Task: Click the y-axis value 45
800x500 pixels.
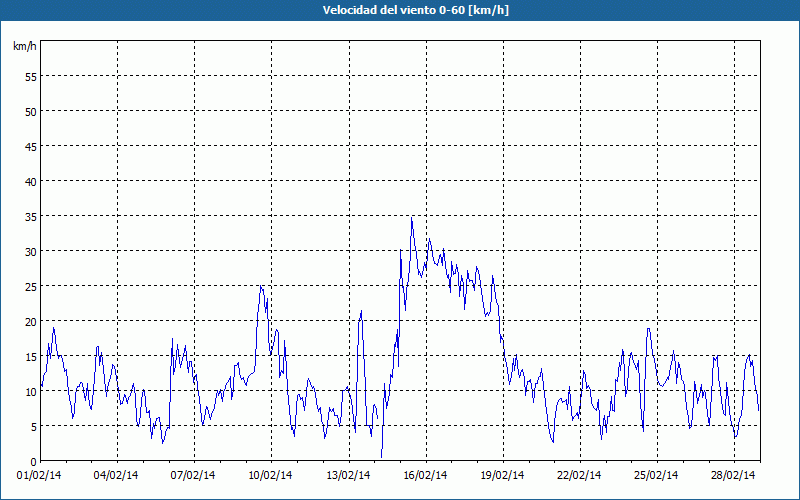Action: point(31,146)
